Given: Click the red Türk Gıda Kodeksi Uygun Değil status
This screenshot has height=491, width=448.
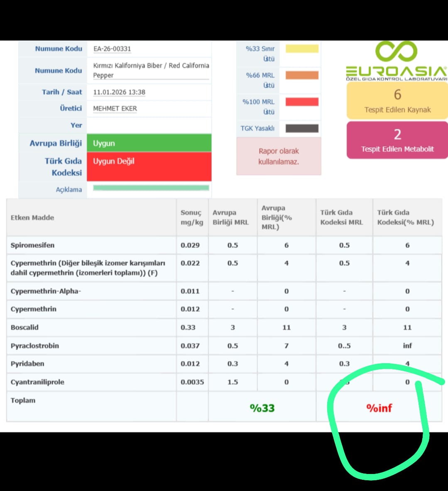Looking at the screenshot, I should click(x=149, y=166).
